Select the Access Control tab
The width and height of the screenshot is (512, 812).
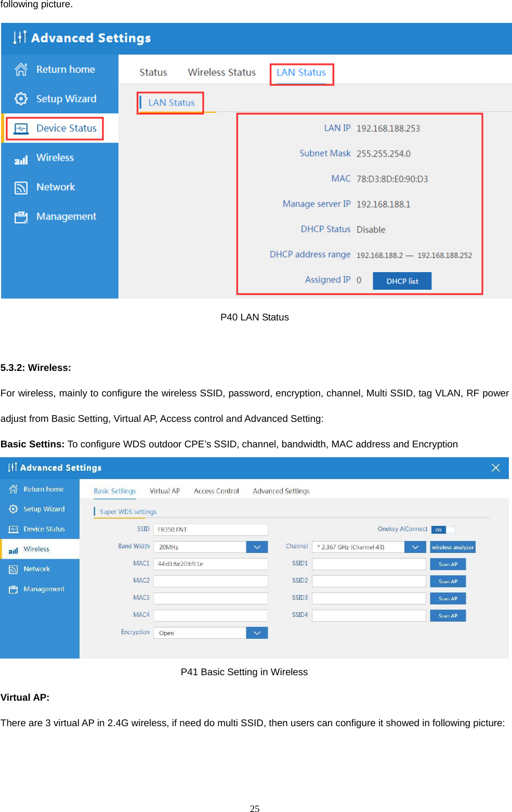tap(216, 491)
